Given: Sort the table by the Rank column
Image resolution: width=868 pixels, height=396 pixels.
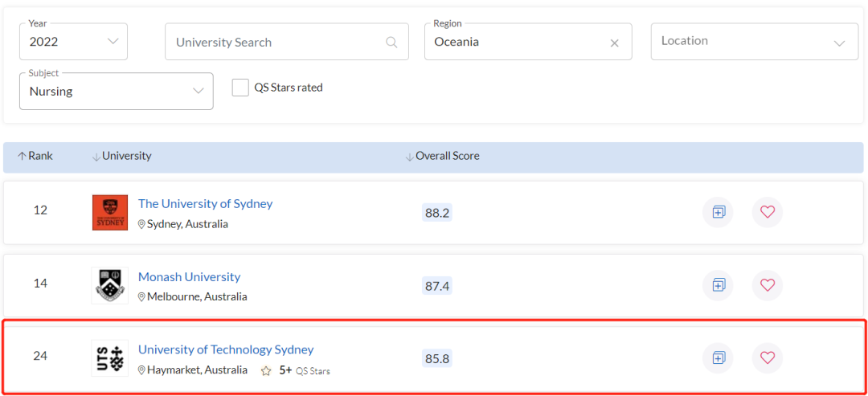Looking at the screenshot, I should click(35, 156).
